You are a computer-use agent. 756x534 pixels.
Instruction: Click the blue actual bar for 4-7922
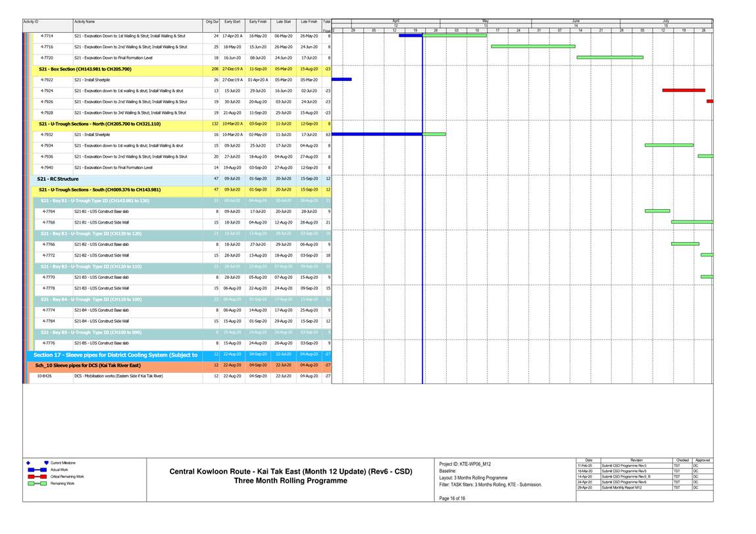341,80
